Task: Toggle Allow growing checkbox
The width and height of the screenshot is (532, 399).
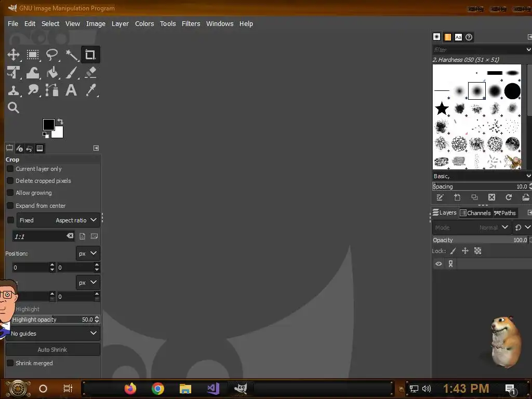Action: click(10, 193)
